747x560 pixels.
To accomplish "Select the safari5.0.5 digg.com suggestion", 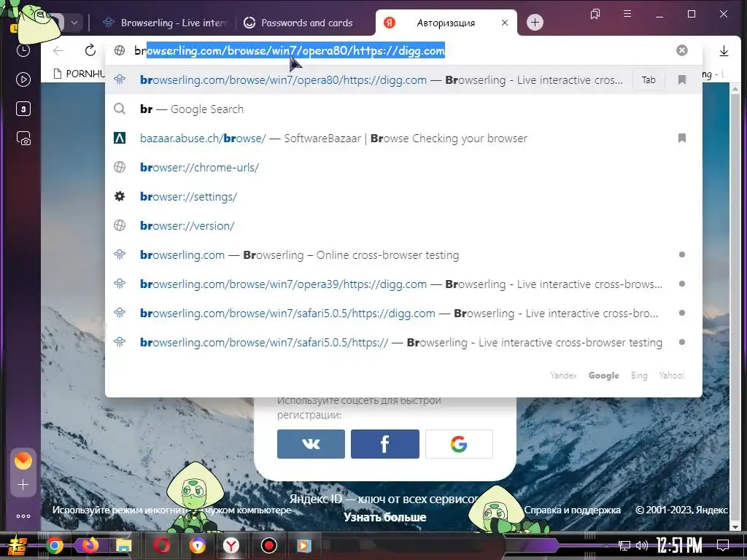I will point(403,314).
